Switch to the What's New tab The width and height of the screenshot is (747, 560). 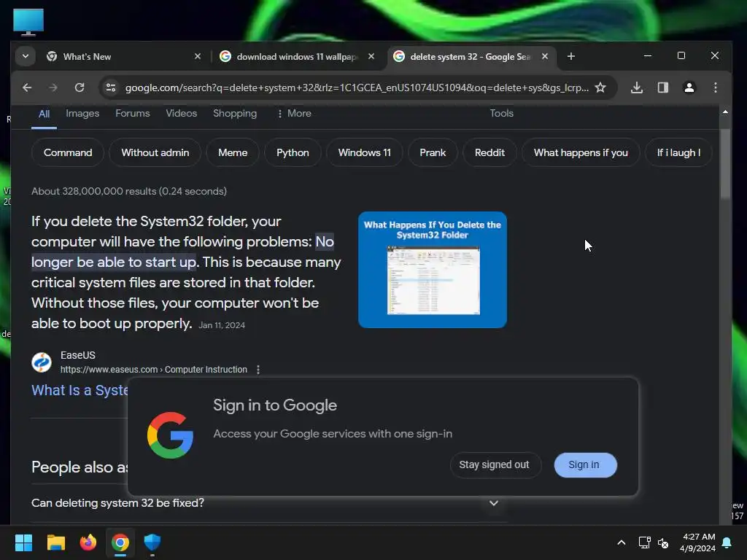coord(124,57)
